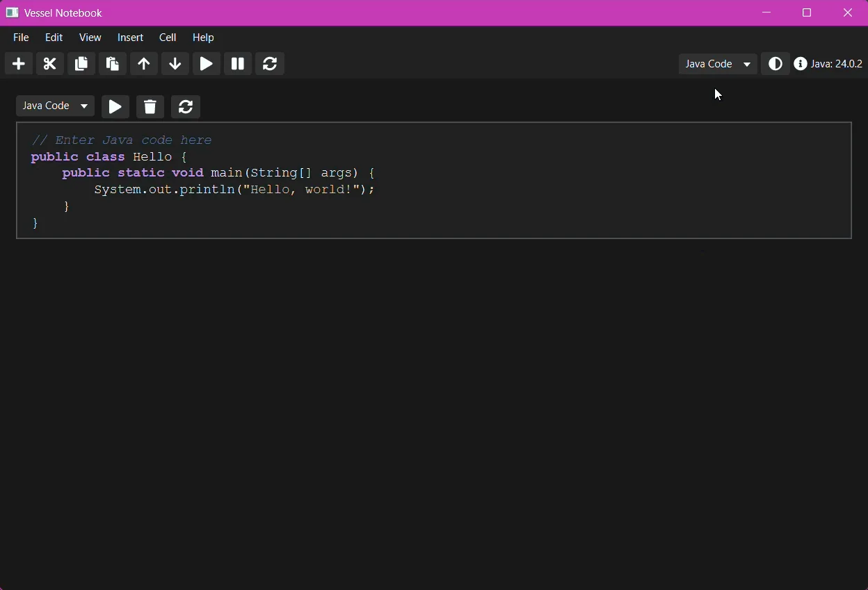Paste cell using the clipboard icon
The width and height of the screenshot is (868, 590).
[x=113, y=64]
